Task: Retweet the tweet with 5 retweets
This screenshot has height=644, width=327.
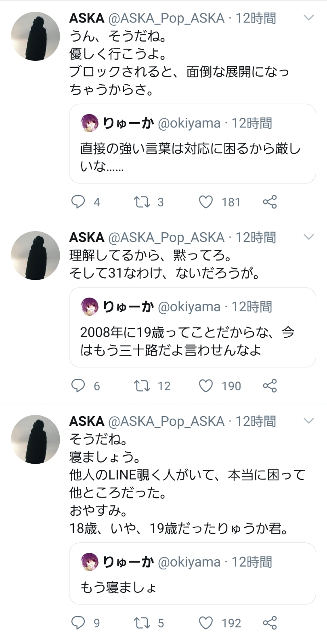Action: [x=142, y=623]
